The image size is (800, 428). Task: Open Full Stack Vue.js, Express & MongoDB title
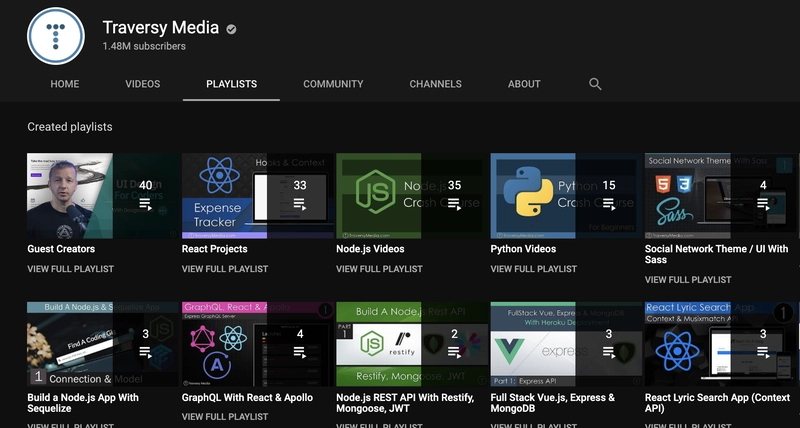(553, 403)
